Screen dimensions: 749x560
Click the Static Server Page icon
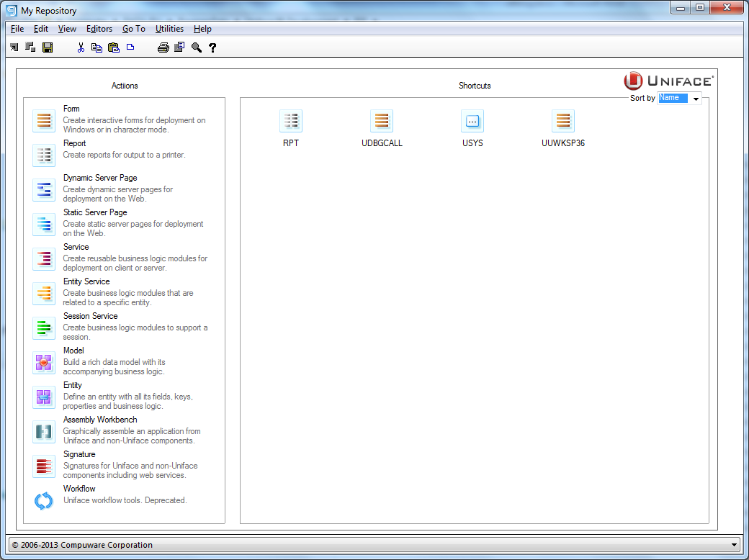click(44, 225)
